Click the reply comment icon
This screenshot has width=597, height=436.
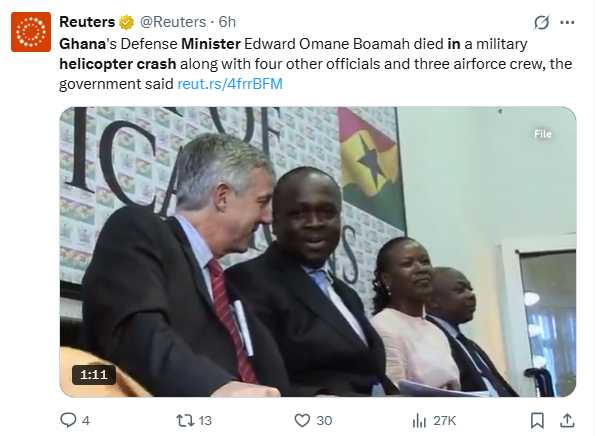pos(68,420)
